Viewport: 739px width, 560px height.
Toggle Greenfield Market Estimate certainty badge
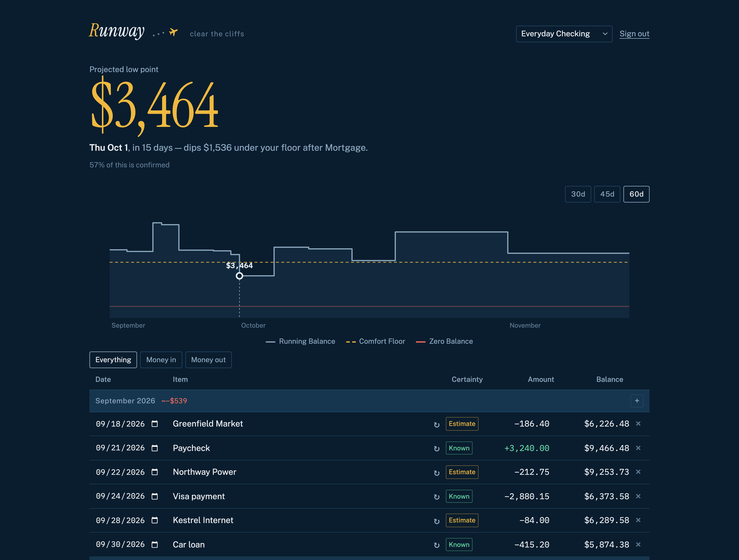coord(462,424)
